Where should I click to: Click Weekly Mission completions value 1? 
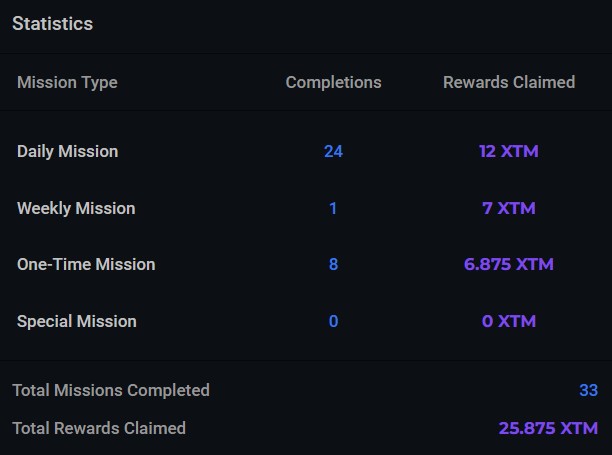point(333,208)
